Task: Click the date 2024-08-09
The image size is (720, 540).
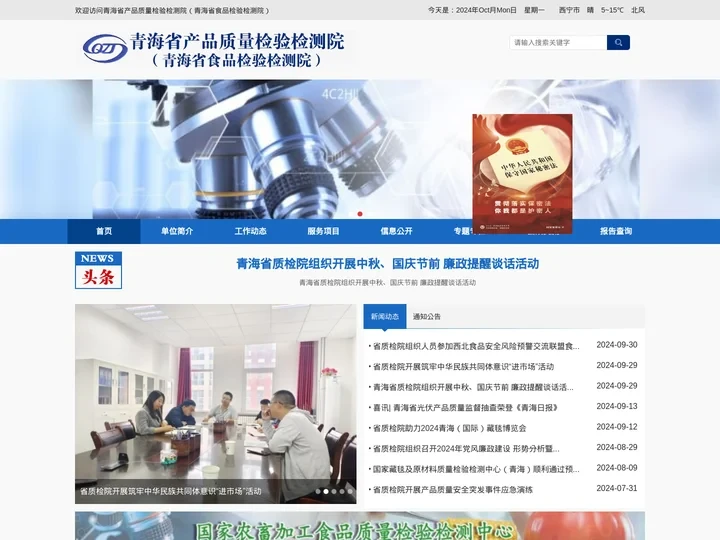Action: point(617,468)
